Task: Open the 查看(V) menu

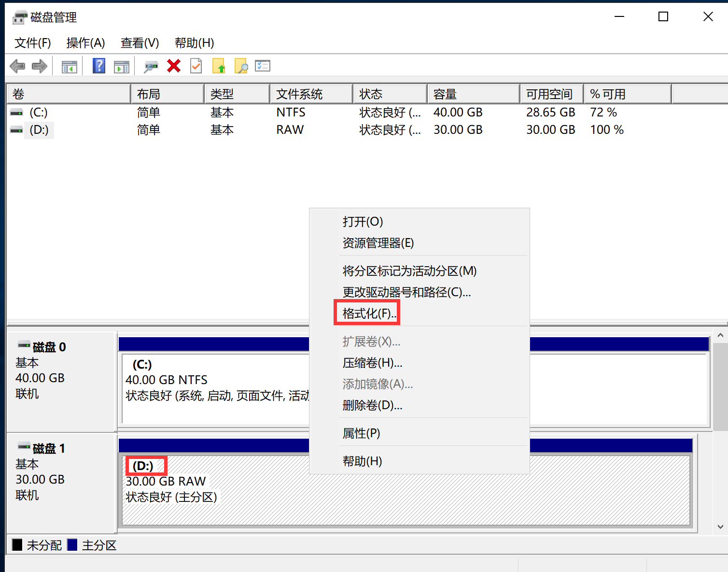Action: pyautogui.click(x=140, y=43)
